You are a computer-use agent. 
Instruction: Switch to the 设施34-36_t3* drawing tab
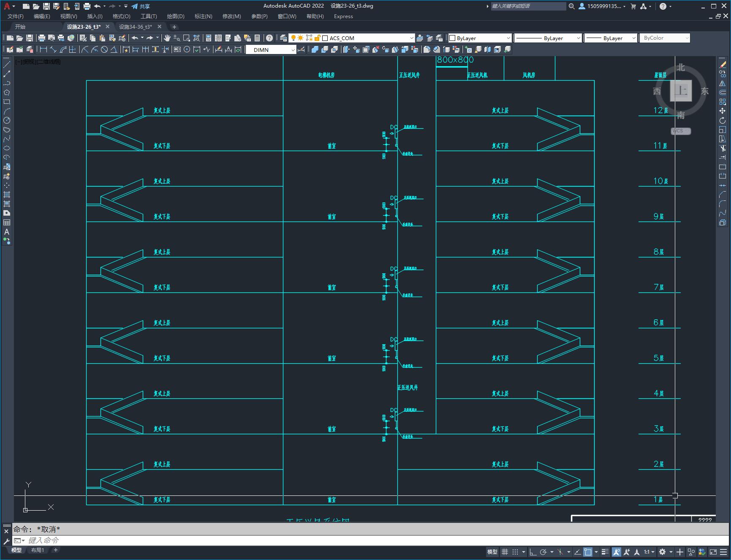136,27
